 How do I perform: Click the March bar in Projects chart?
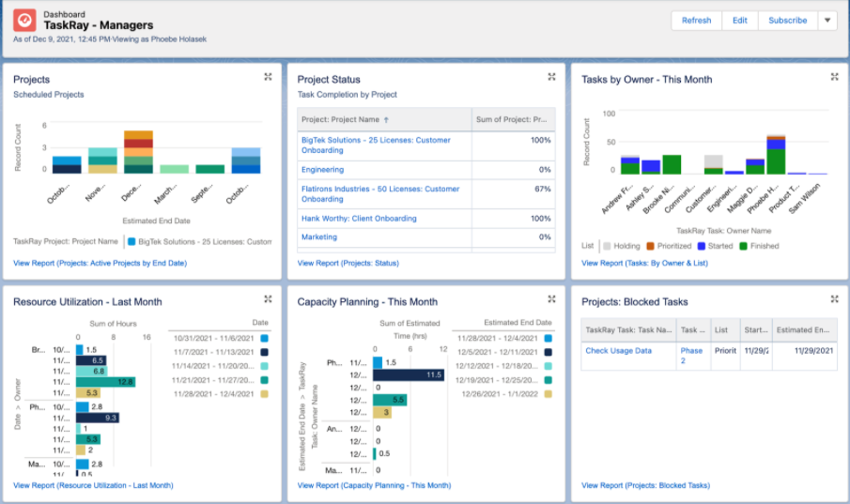tap(174, 169)
